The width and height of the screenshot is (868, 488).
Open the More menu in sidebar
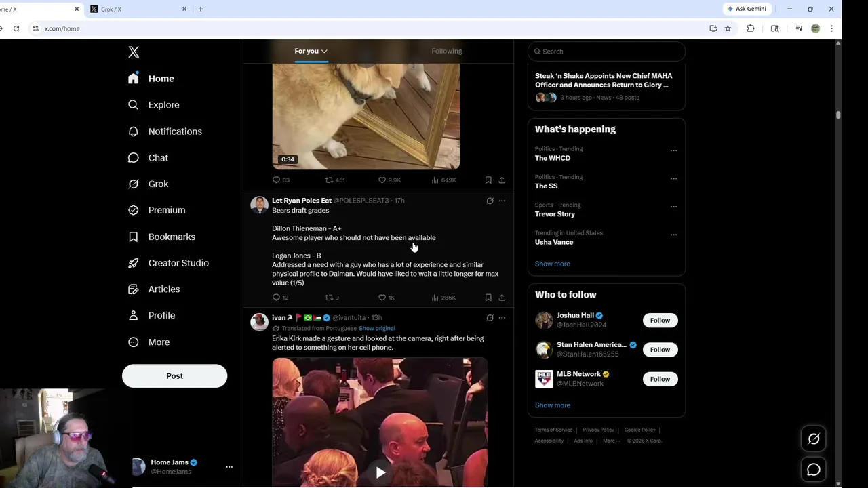click(149, 342)
